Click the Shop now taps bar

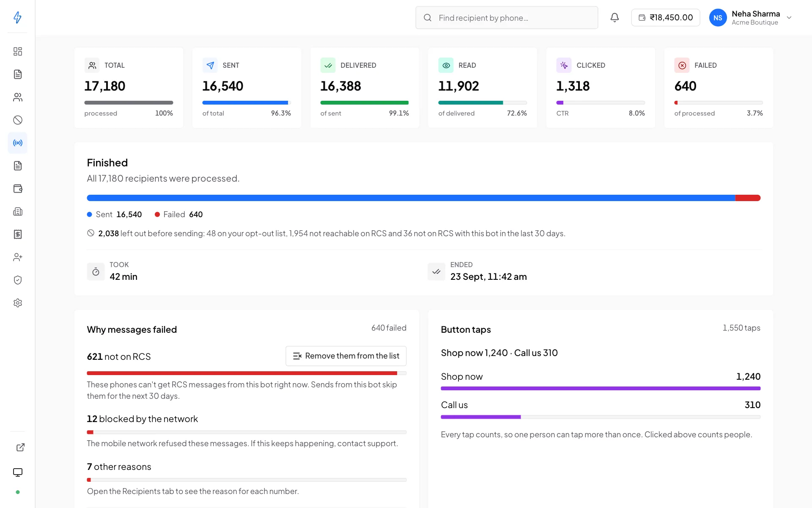click(x=601, y=388)
